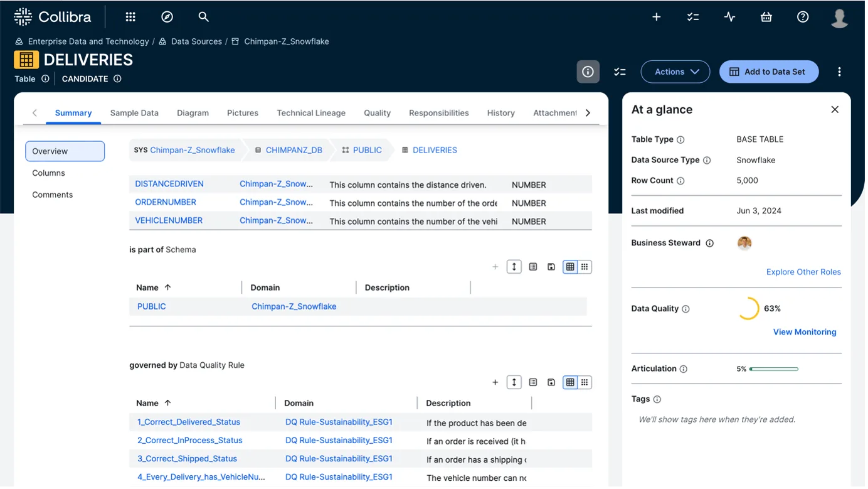Screen dimensions: 868x489
Task: Sort Data Quality Rule table by Name
Action: click(154, 403)
